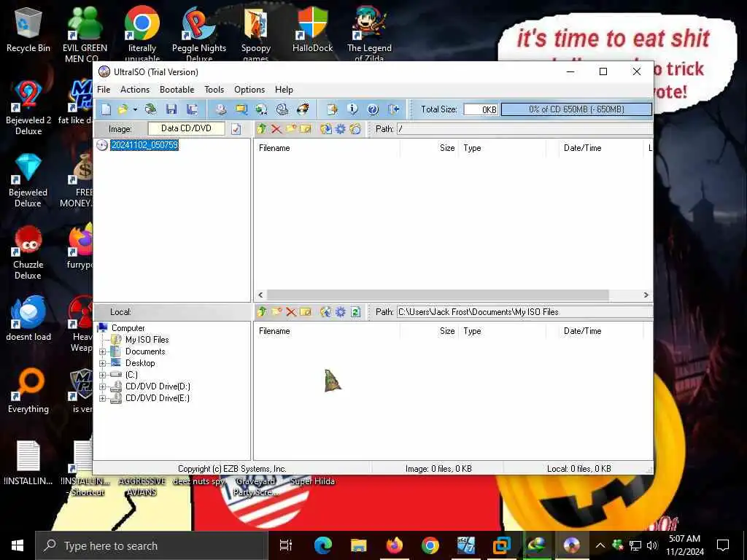
Task: Expand the Desktop tree node
Action: click(102, 363)
